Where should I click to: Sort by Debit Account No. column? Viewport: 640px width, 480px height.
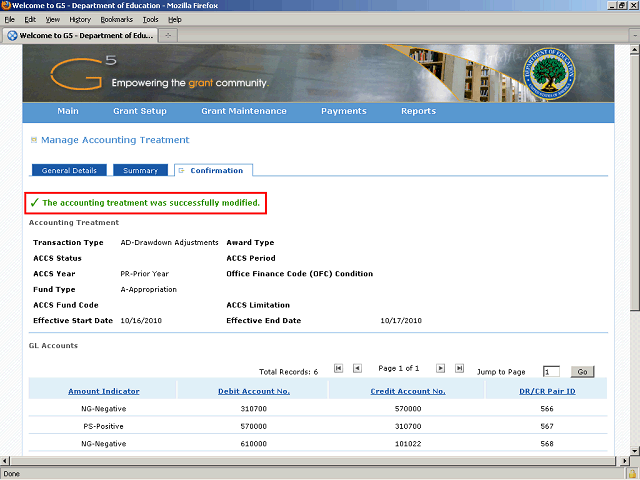[x=253, y=391]
